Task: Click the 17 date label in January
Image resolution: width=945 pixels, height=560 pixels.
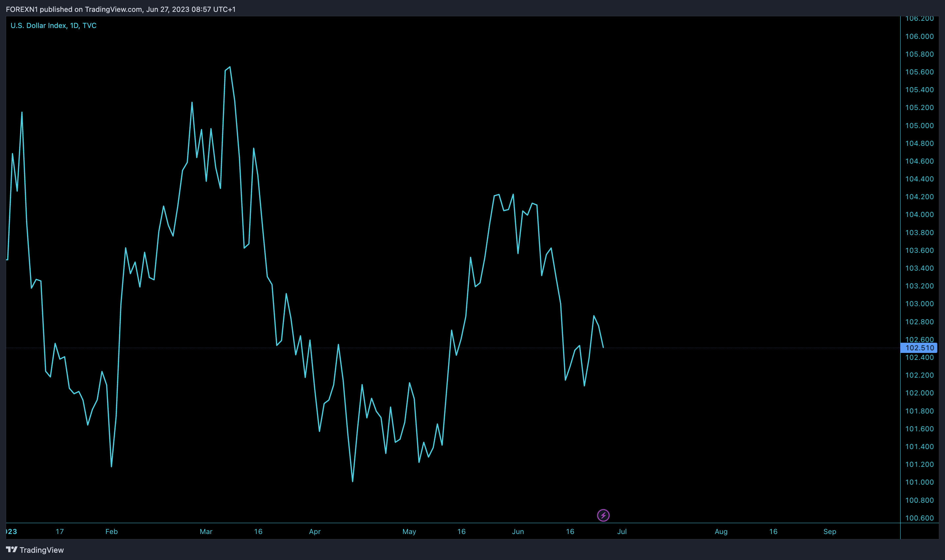Action: [60, 531]
